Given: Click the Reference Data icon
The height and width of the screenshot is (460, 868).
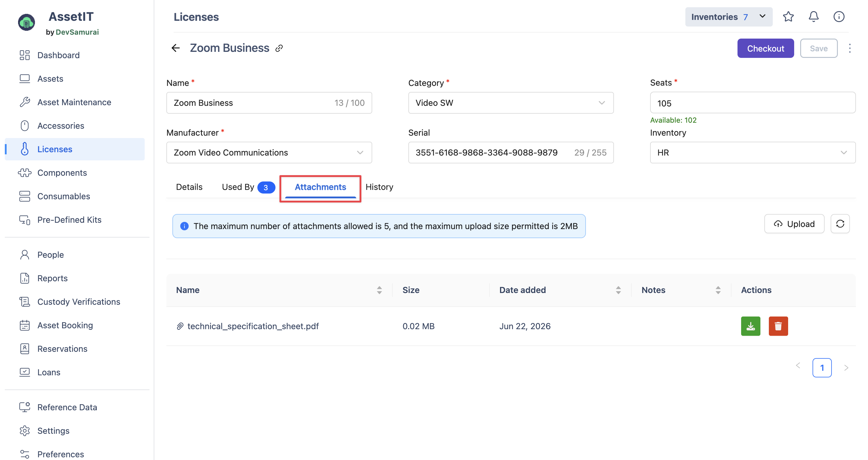Looking at the screenshot, I should tap(25, 407).
